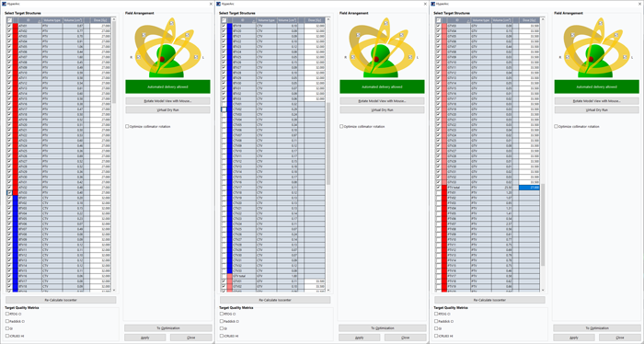Click Rotate Model View with Mouse in left window

pos(167,101)
